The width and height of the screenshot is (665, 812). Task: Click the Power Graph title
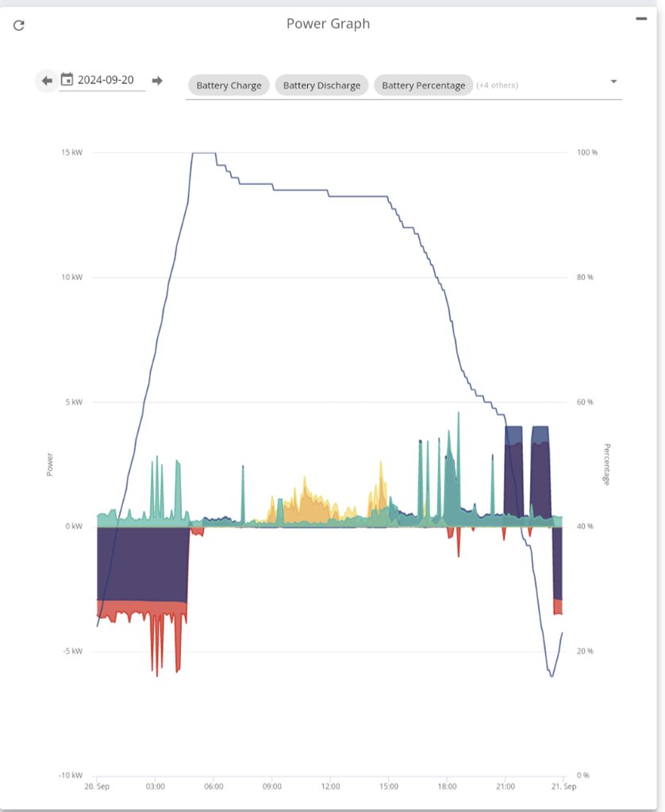point(328,24)
